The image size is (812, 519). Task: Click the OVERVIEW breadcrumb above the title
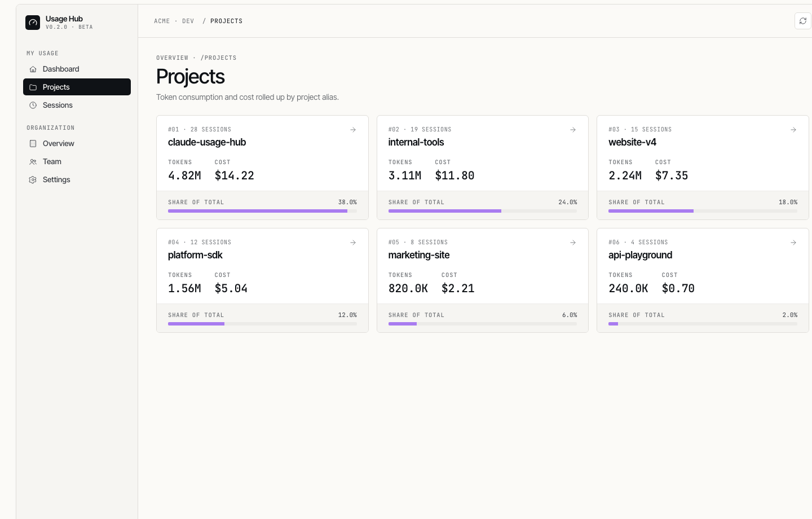click(x=173, y=58)
